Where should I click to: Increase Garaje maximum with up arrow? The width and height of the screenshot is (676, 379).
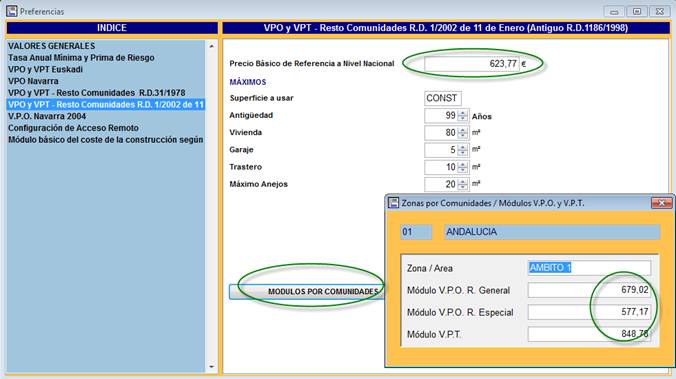pos(463,147)
